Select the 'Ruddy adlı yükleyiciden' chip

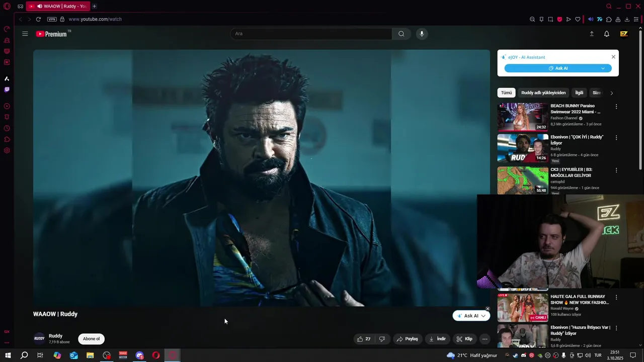pyautogui.click(x=543, y=93)
